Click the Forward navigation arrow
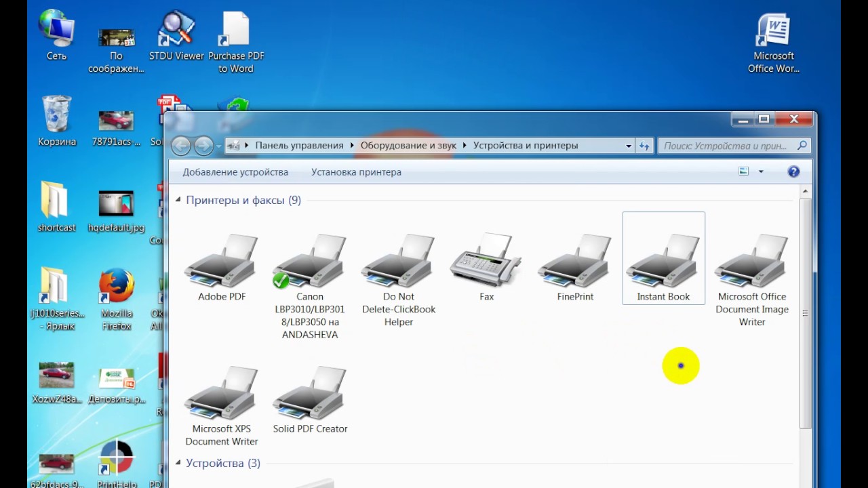868x488 pixels. point(203,145)
